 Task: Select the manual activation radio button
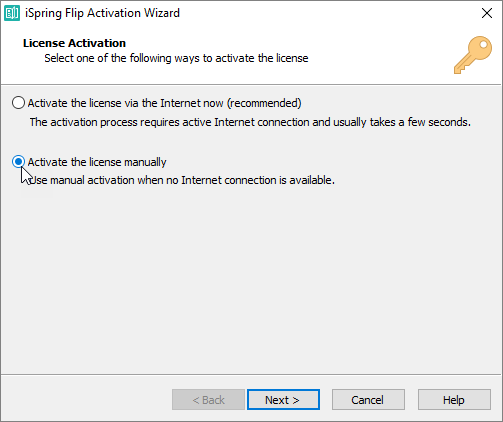[x=18, y=162]
